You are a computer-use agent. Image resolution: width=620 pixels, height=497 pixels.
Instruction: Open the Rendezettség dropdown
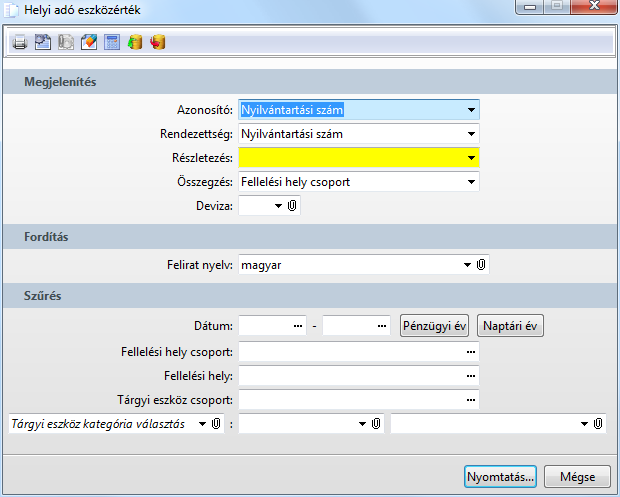[x=471, y=134]
